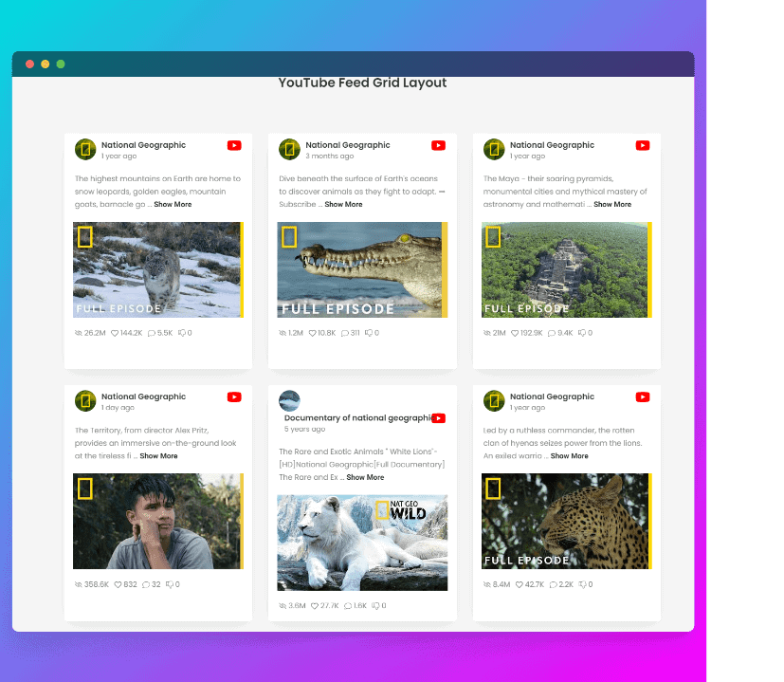This screenshot has height=682, width=784.
Task: Click the dislike icon under the Maya pyramids video
Action: (579, 333)
